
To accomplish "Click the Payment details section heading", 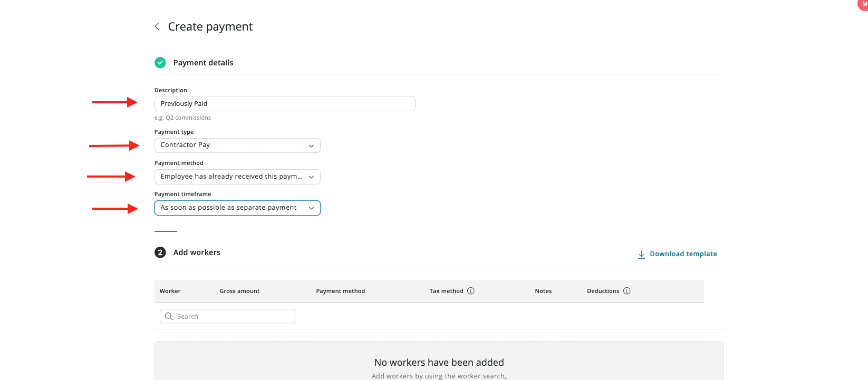I will 203,63.
